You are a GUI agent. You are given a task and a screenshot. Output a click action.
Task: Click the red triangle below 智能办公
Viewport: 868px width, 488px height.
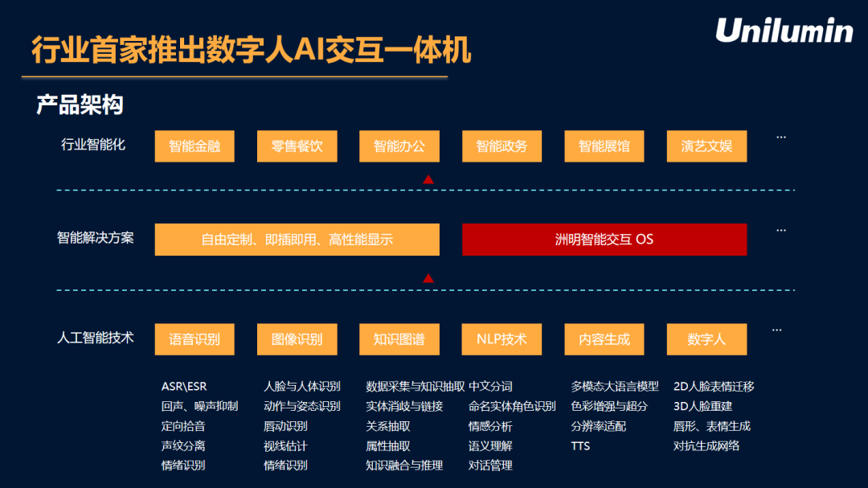(428, 179)
